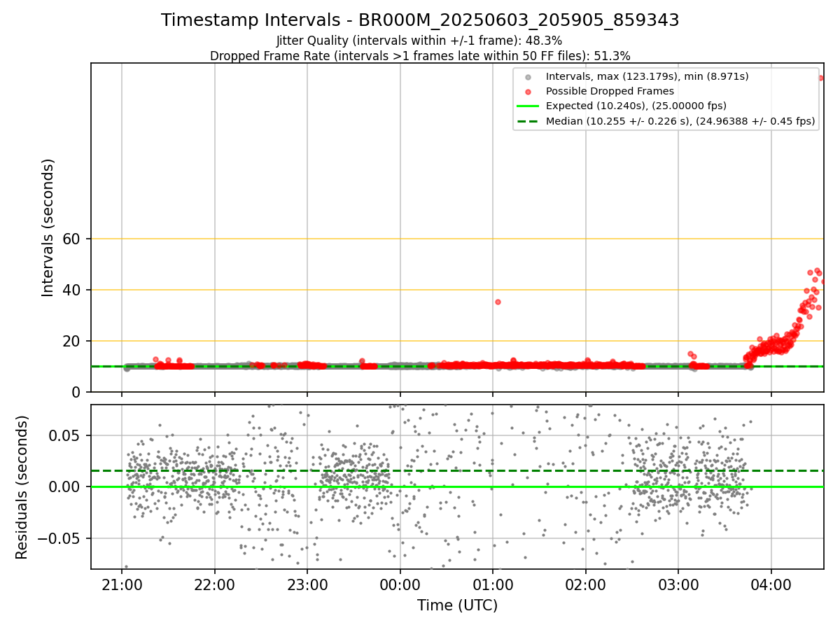Screen dimensions: 840x630
Task: Click the 'Expected (10.240s)' legend entry
Action: point(636,106)
